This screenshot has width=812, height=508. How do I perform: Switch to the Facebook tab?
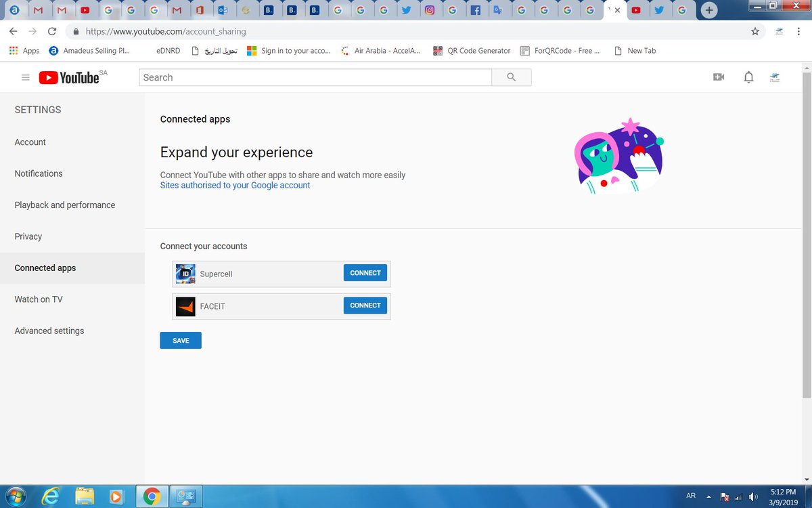(x=476, y=10)
